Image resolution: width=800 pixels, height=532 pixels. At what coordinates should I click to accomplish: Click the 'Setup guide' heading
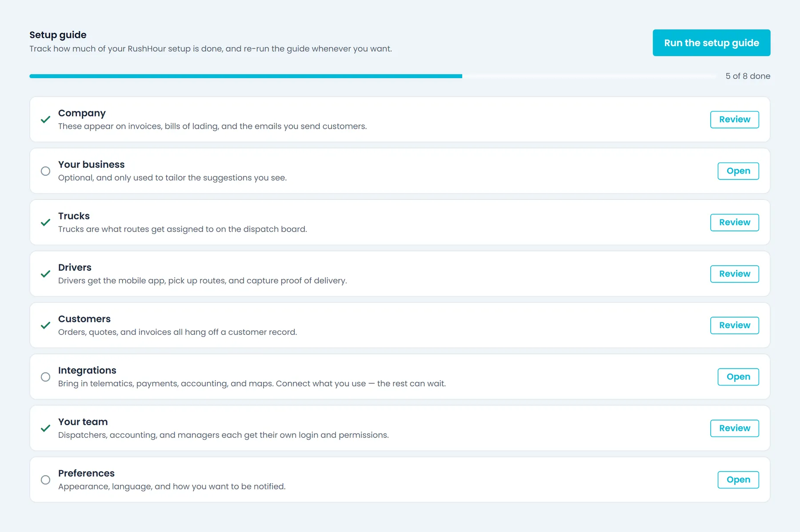point(58,35)
